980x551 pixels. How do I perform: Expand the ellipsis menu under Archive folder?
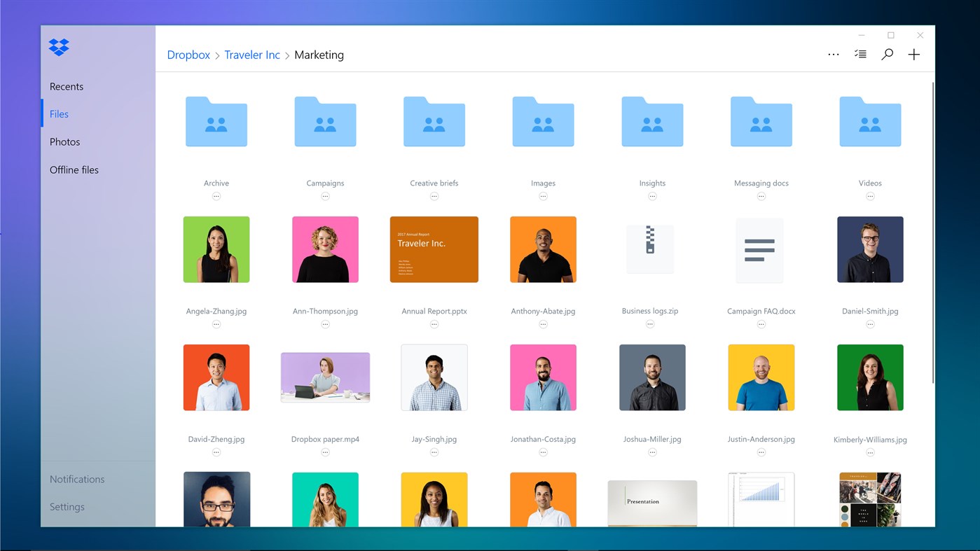point(216,196)
